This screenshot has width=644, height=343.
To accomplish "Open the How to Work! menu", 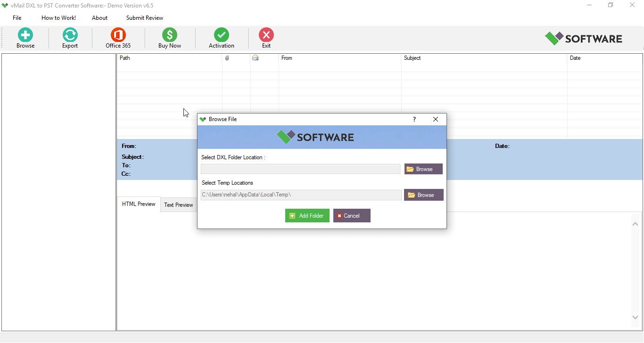I will pos(58,18).
